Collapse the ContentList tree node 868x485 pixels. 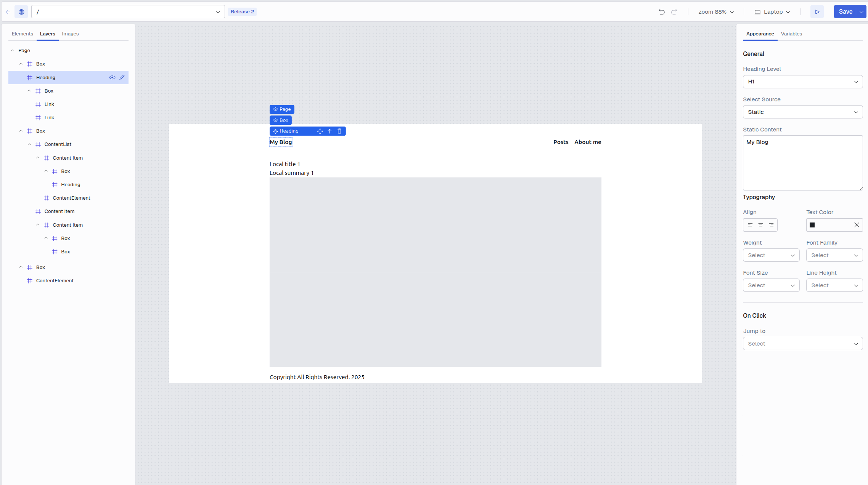tap(29, 144)
